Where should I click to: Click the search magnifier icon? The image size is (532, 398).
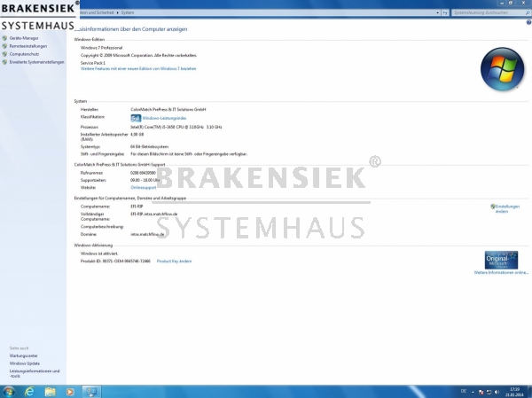click(x=528, y=12)
